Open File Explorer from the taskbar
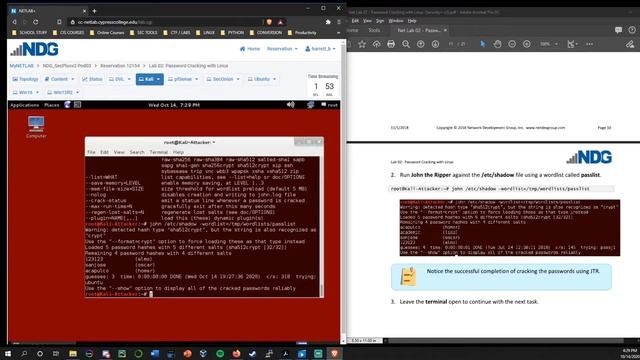 73,353
